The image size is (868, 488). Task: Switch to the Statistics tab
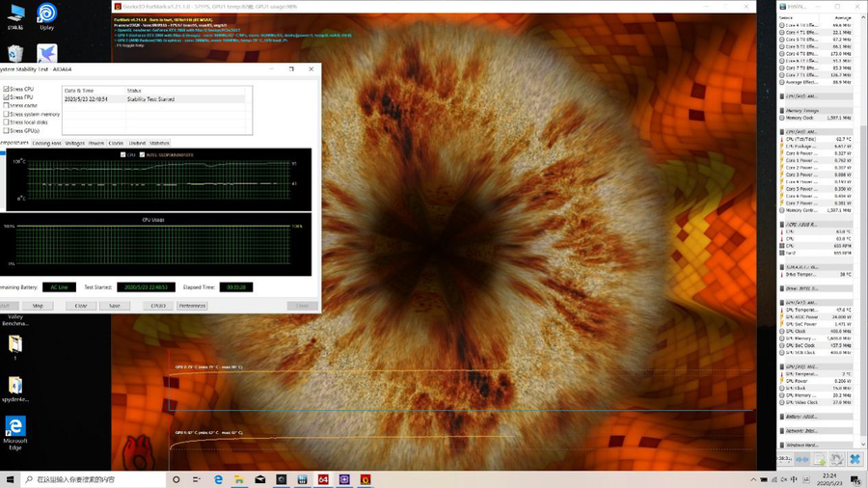159,143
